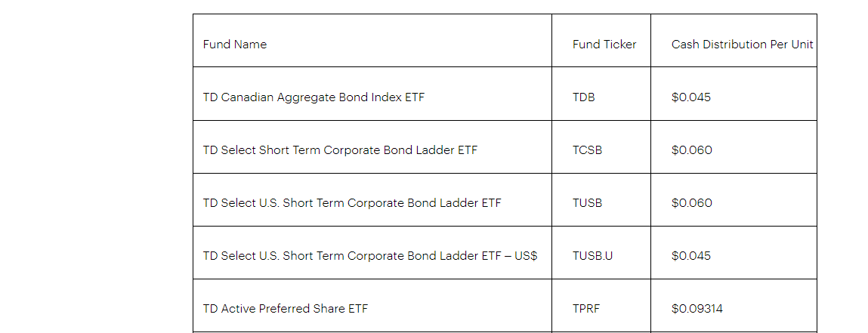The height and width of the screenshot is (333, 868).
Task: Select TD Canadian Aggregate Bond Index ETF name
Action: [314, 97]
